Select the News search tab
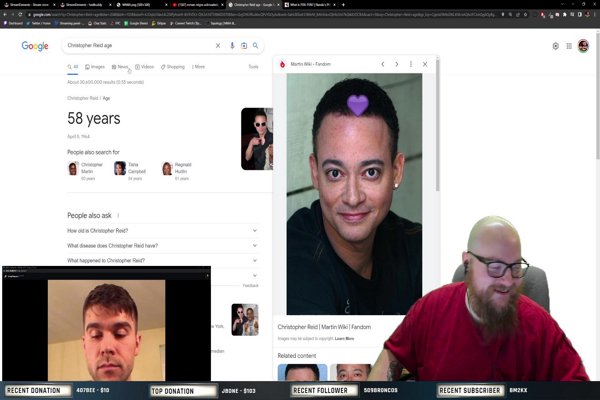Viewport: 600px width, 400px height. tap(120, 67)
